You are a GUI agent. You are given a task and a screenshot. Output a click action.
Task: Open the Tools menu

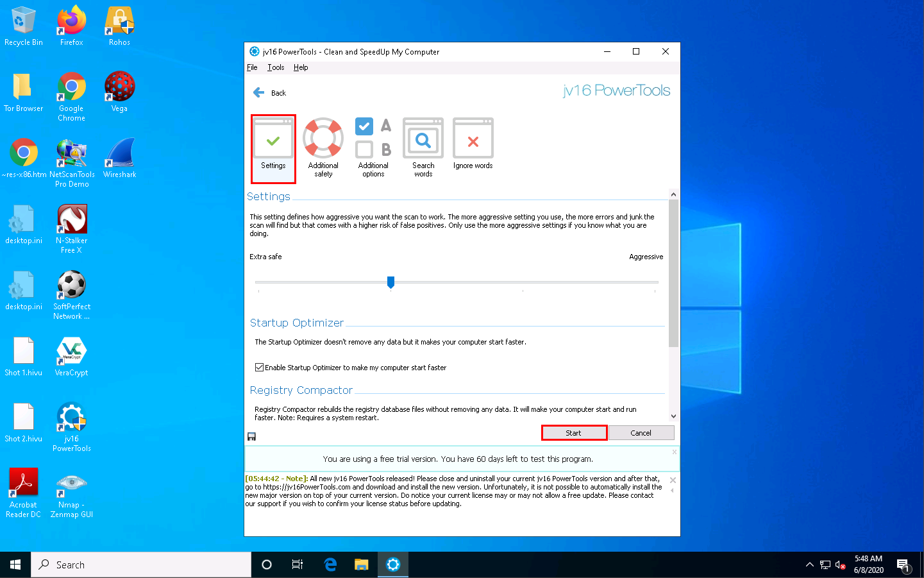pyautogui.click(x=276, y=67)
